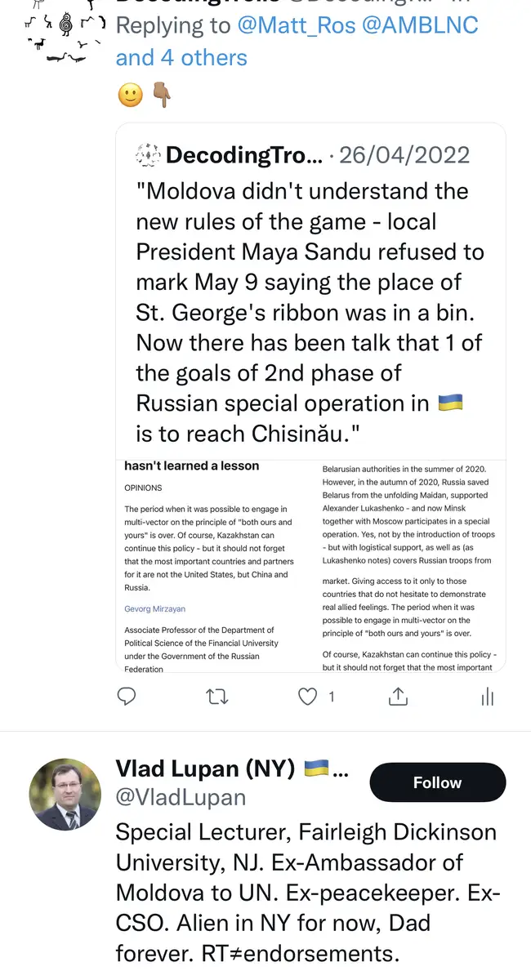This screenshot has height=980, width=531.
Task: Open the quoted tweet about Moldova
Action: pos(310,310)
